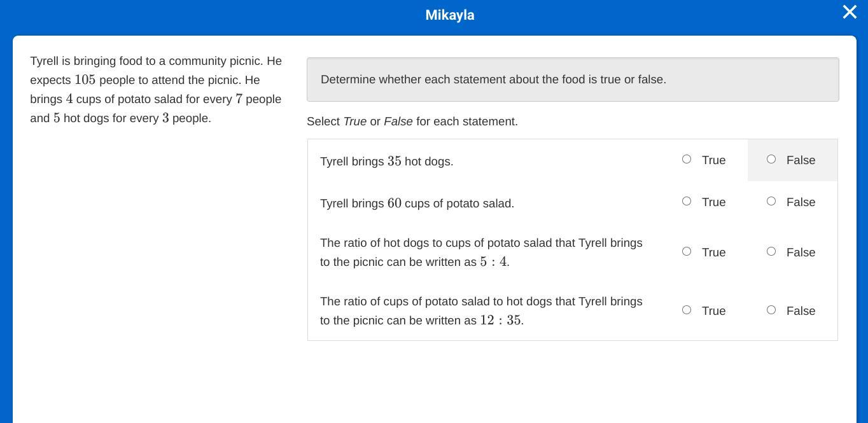Viewport: 868px width, 423px height.
Task: Click the 'Tyrell brings 60 cups' statement text
Action: coord(417,204)
